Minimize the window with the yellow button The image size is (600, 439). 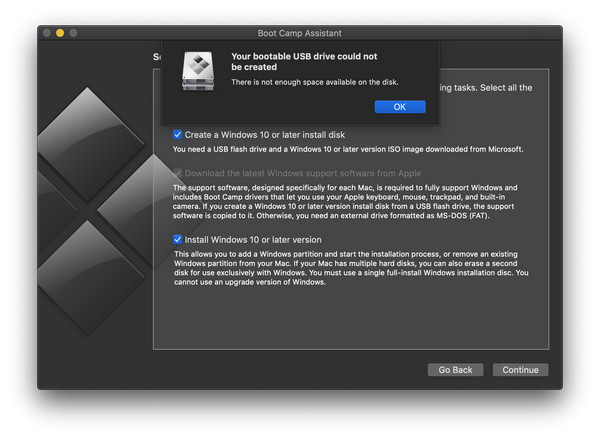coord(60,33)
